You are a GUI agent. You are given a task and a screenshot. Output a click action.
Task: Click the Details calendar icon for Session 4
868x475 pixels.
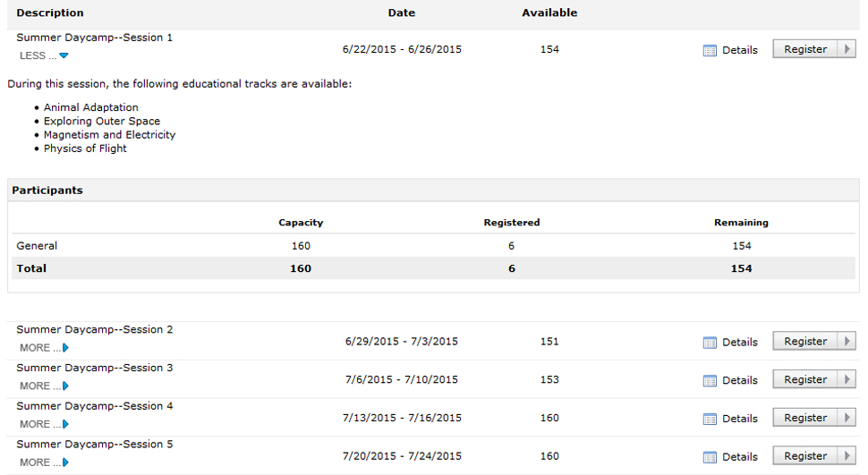tap(710, 420)
